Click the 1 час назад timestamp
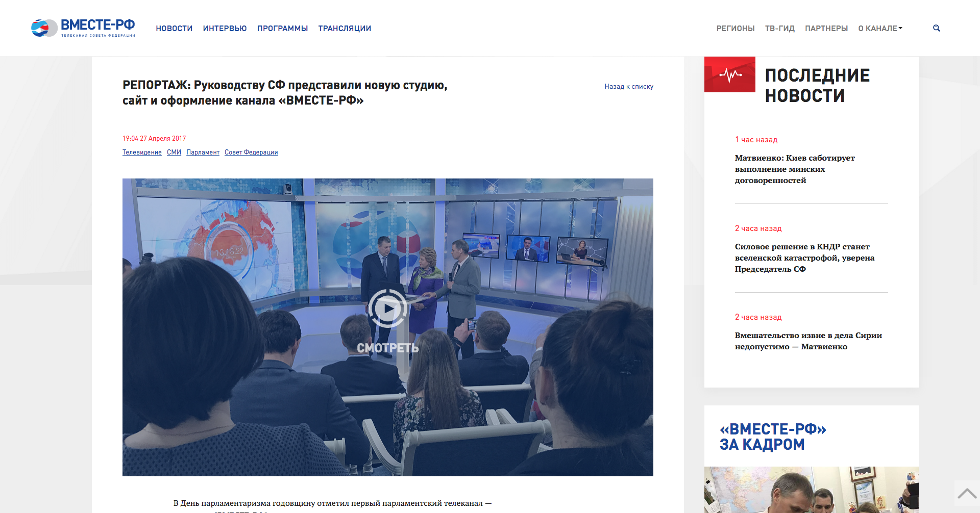 [x=756, y=140]
